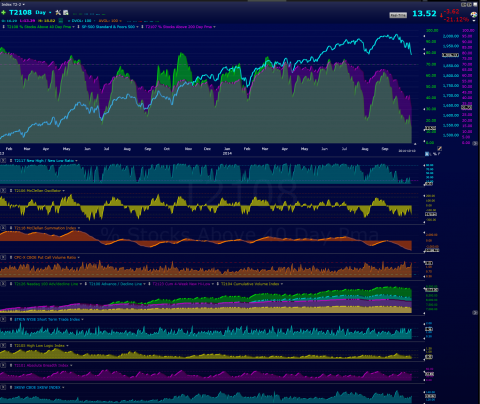480x404 pixels.
Task: Collapse the T2101 Absolute Breadth Index pane
Action: (x=3, y=365)
